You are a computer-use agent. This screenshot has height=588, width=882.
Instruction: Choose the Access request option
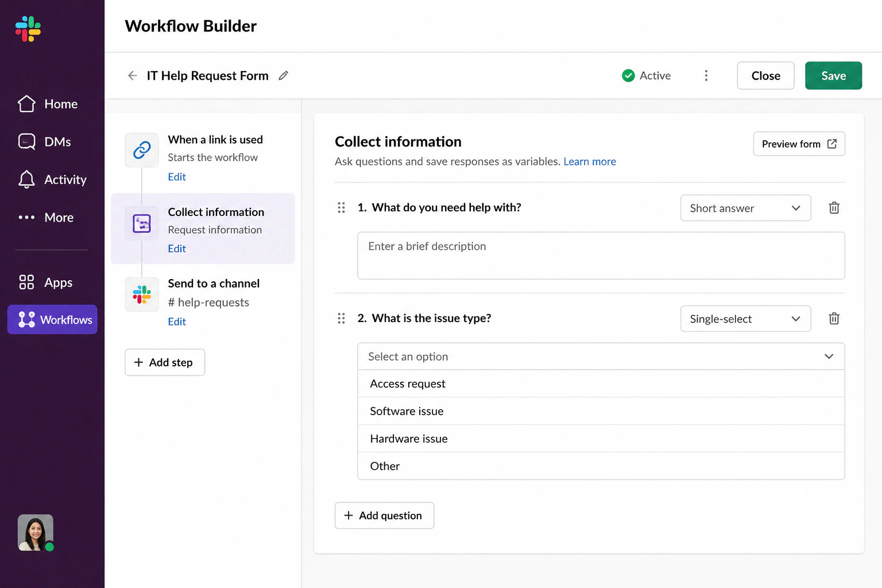(x=601, y=384)
